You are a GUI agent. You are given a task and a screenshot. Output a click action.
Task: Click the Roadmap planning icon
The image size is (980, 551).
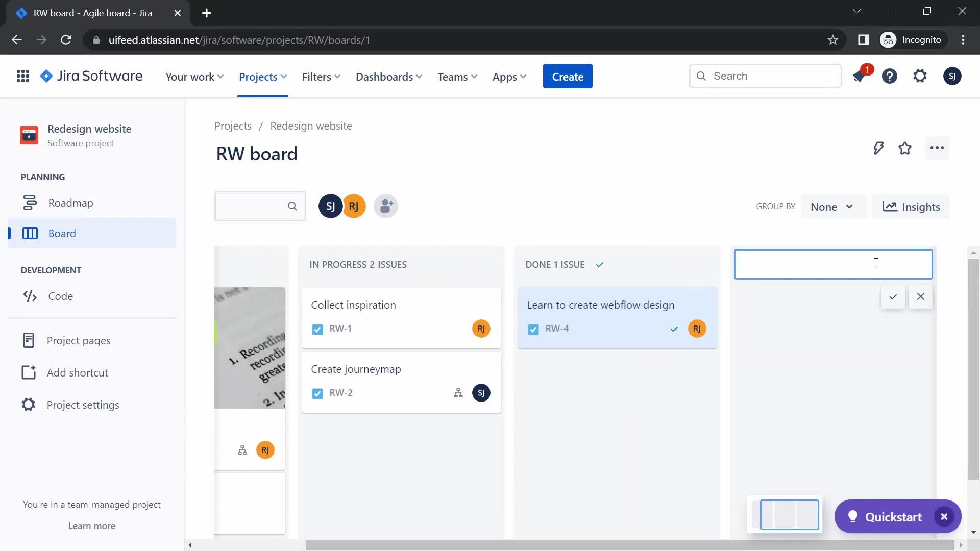29,202
